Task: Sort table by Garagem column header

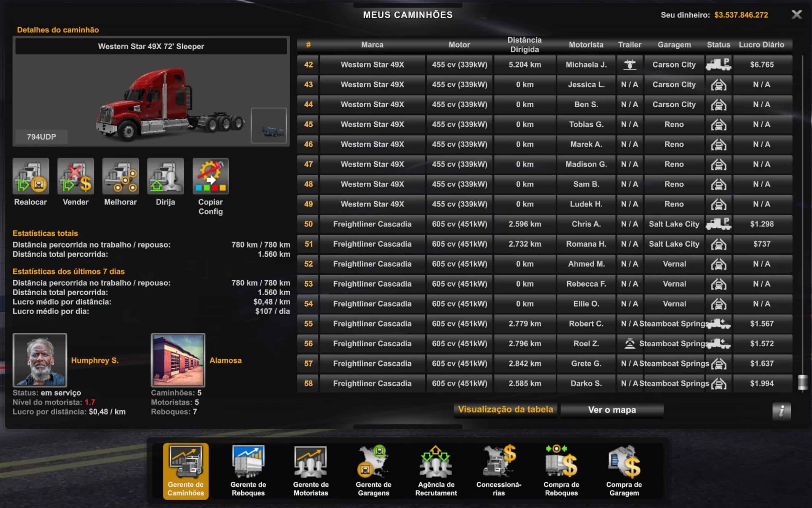Action: [674, 45]
